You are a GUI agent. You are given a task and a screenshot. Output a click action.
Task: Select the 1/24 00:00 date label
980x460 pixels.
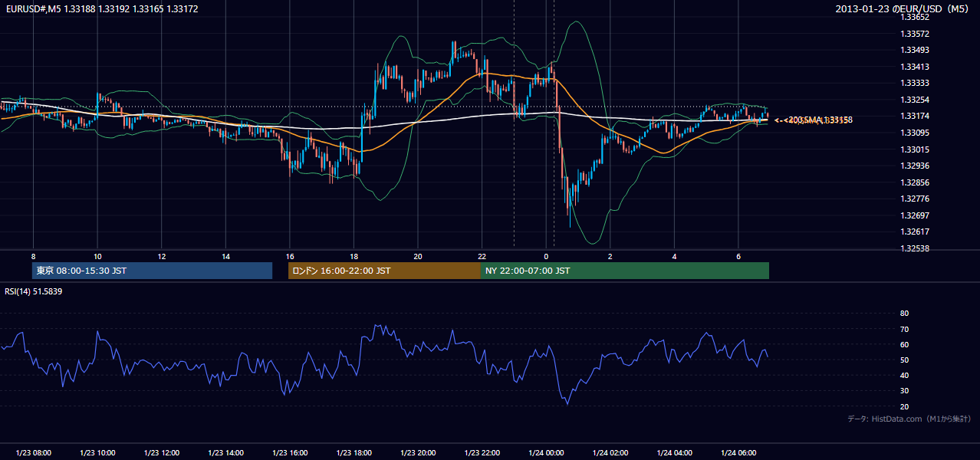click(546, 453)
